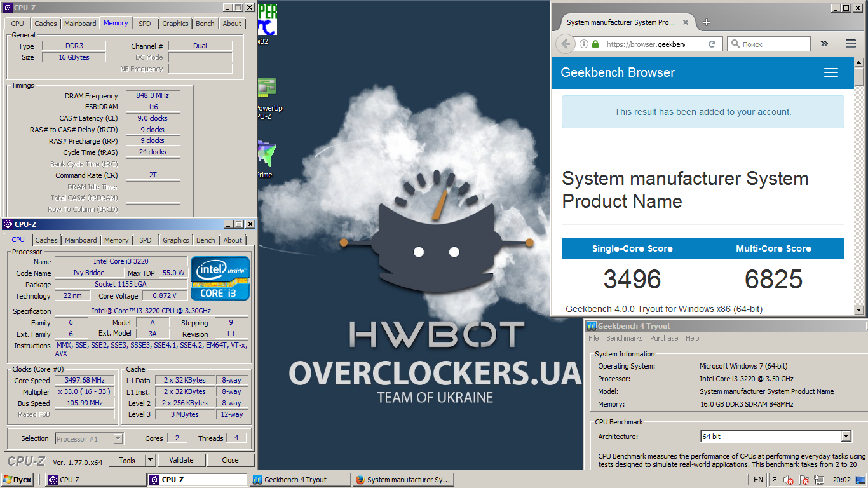Switch to the Memory tab in the lower CPU-Z window
Screen dimensions: 868x488
click(116, 240)
